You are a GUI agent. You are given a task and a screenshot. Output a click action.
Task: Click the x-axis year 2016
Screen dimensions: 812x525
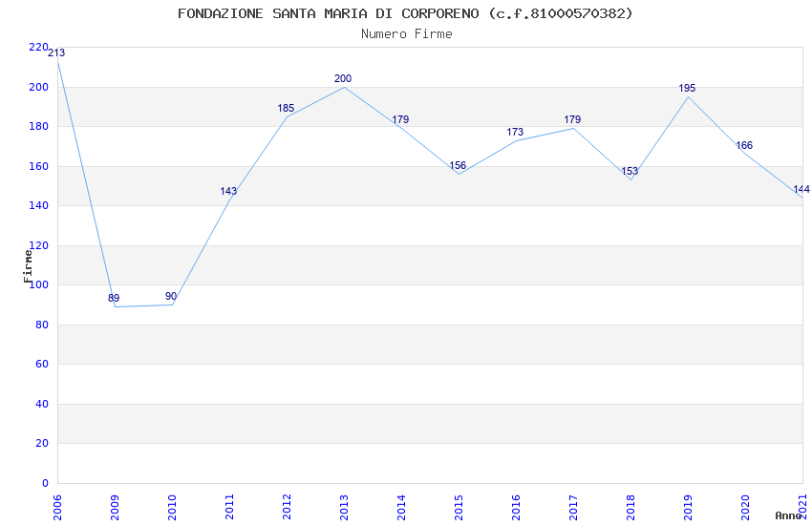pyautogui.click(x=516, y=507)
